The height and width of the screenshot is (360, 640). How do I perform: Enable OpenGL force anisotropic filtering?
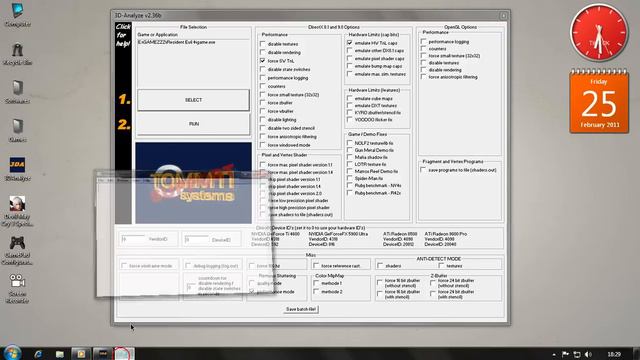(423, 76)
